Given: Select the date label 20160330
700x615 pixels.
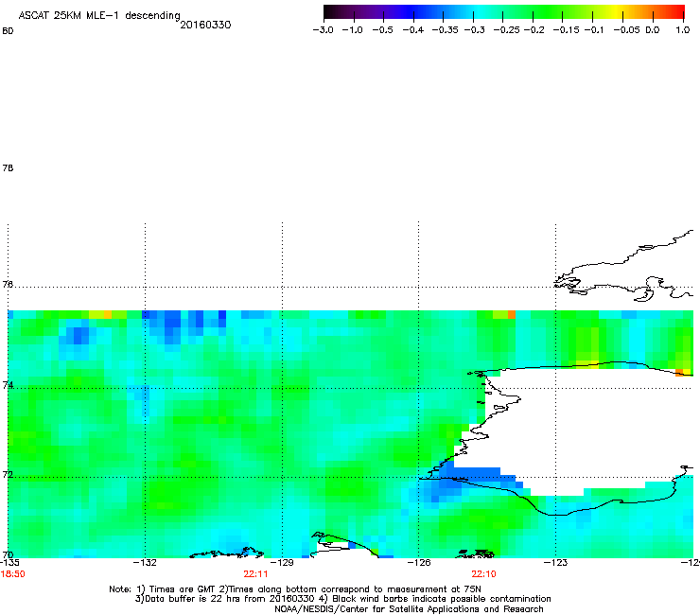Looking at the screenshot, I should [205, 25].
